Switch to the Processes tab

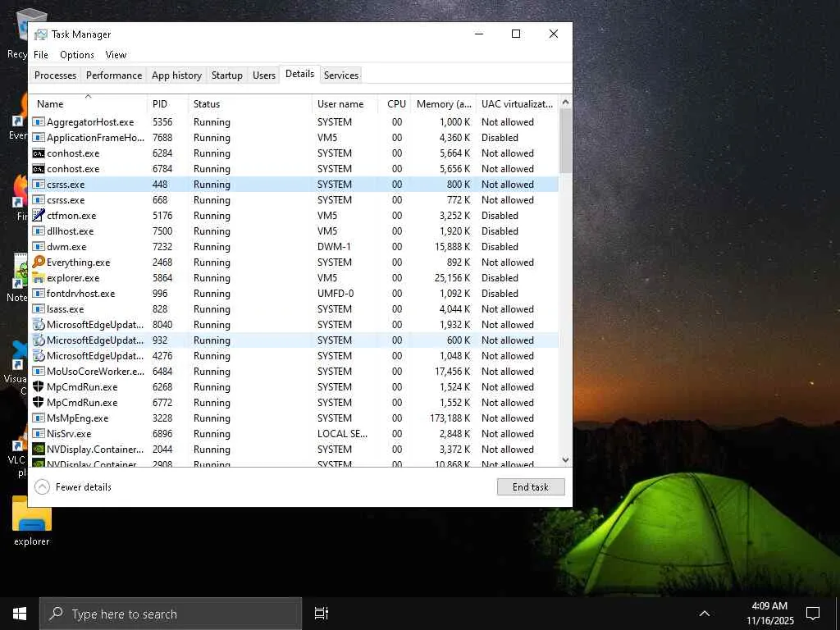pyautogui.click(x=55, y=75)
